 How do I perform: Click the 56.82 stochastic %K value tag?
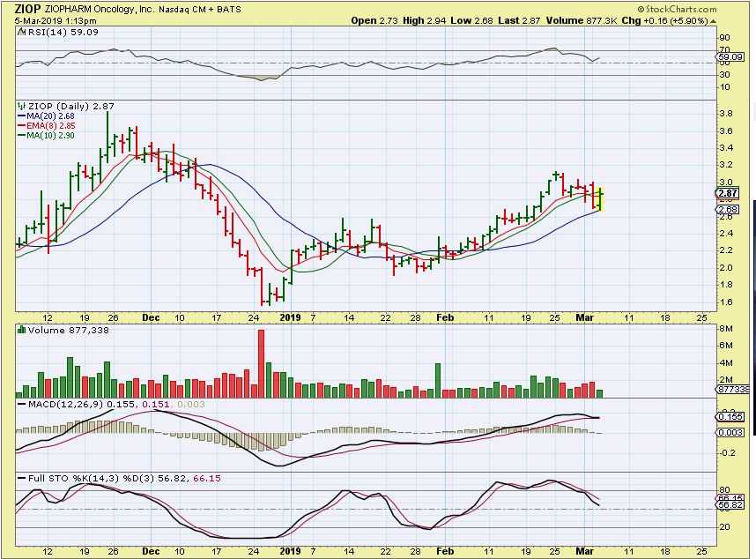point(730,505)
